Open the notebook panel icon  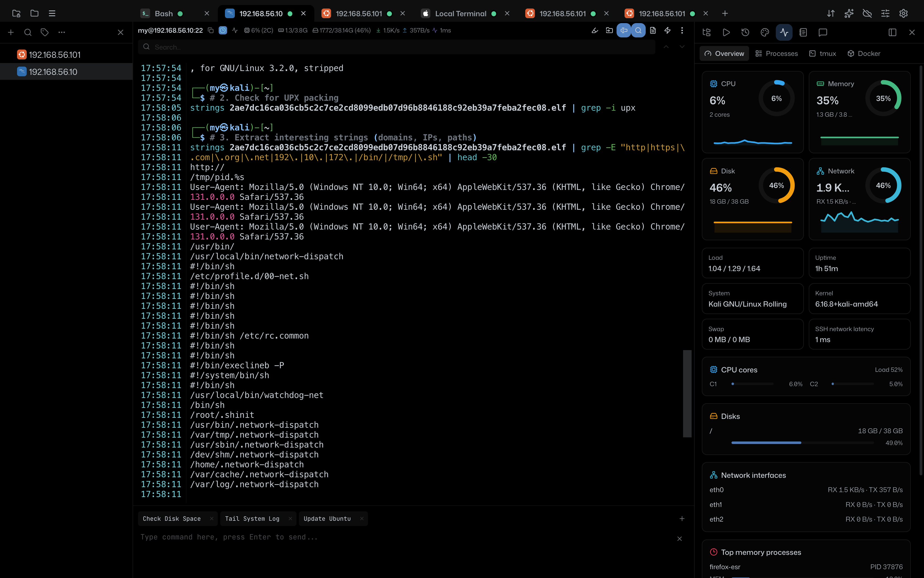pos(803,32)
